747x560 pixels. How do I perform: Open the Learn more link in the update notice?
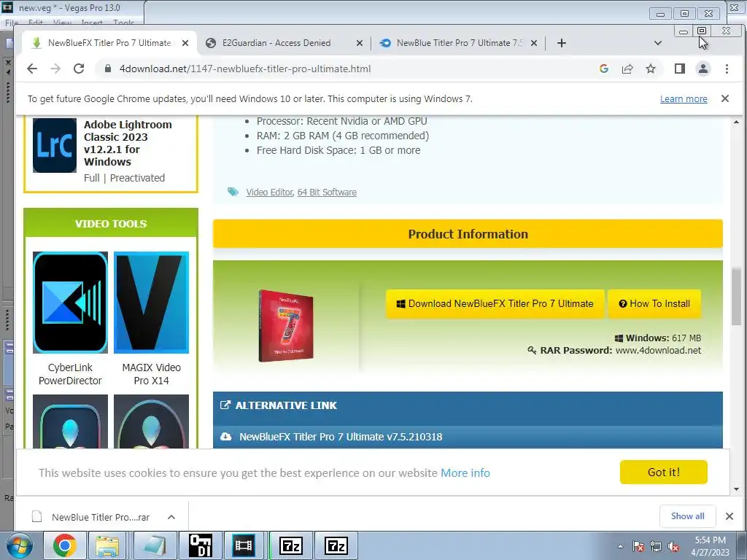683,98
